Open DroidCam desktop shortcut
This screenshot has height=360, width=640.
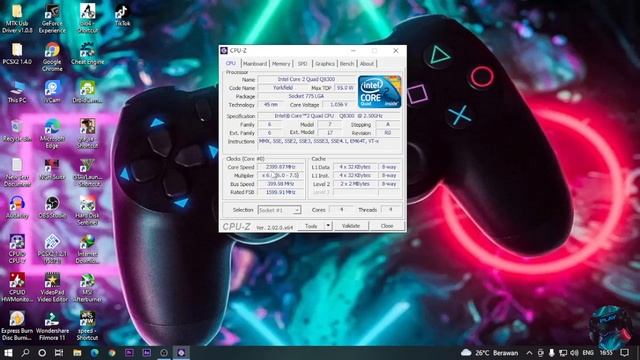coord(87,92)
